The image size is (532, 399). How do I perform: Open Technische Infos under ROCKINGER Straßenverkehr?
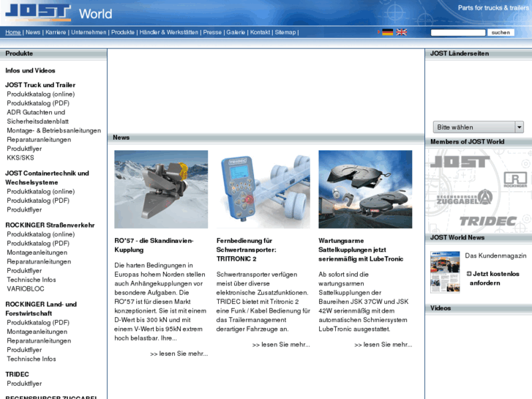coord(31,280)
